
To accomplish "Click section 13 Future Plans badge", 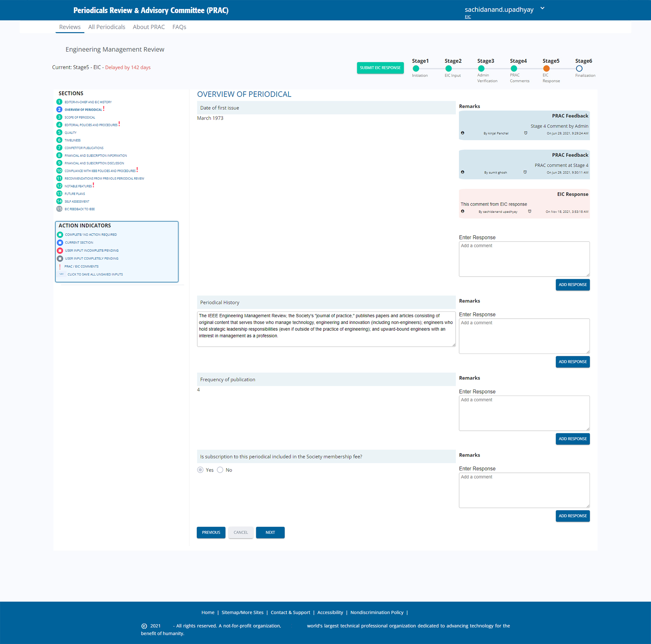I will [59, 194].
